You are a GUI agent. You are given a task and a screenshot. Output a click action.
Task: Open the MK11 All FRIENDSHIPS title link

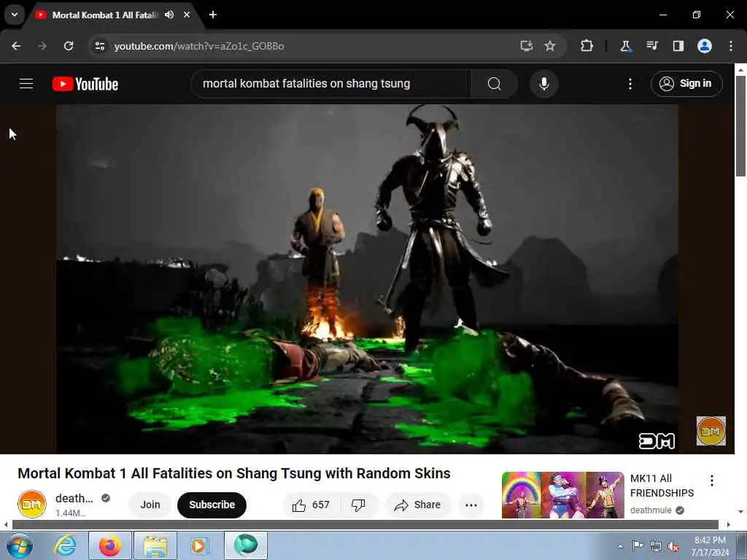coord(662,485)
